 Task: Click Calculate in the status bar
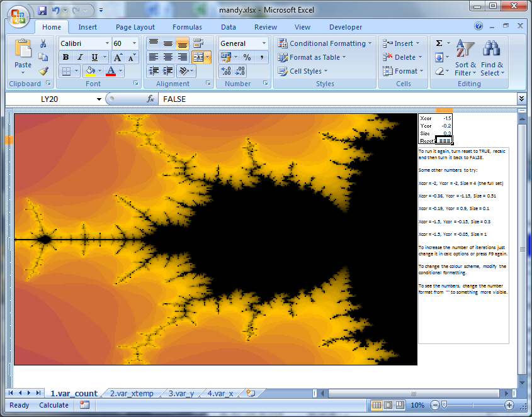pyautogui.click(x=54, y=405)
